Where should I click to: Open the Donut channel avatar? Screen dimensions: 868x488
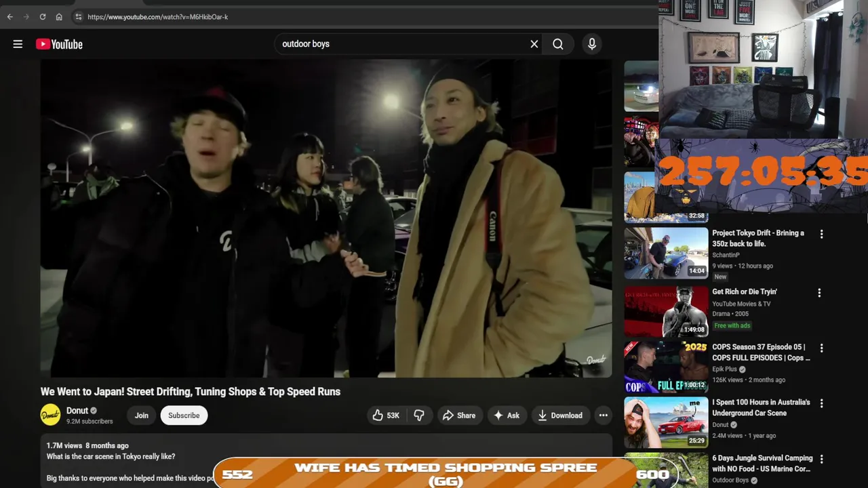coord(50,415)
